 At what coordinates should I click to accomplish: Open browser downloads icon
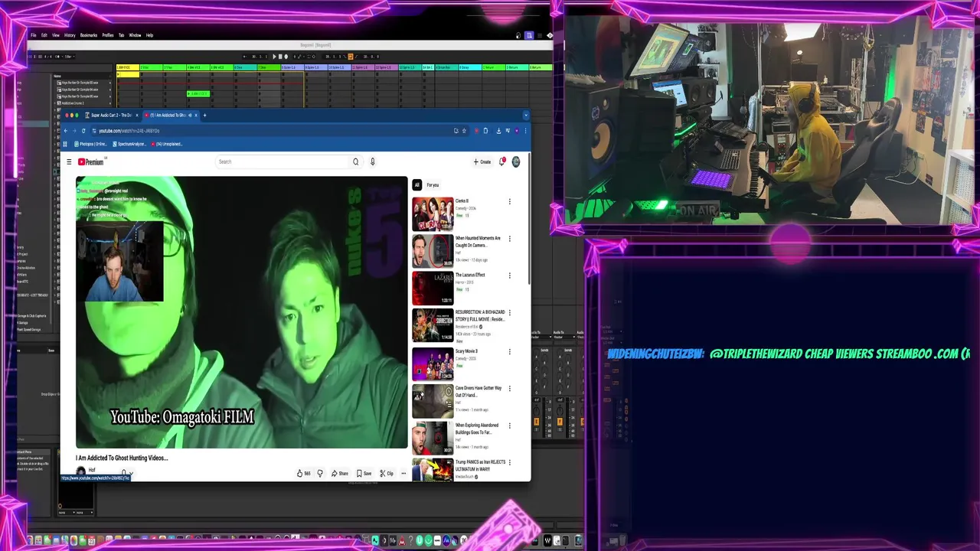tap(498, 131)
